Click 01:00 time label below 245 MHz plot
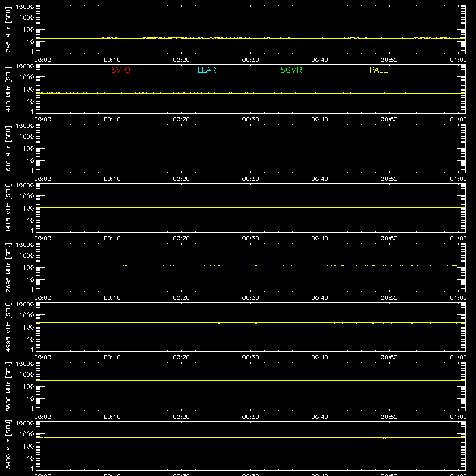 (458, 60)
